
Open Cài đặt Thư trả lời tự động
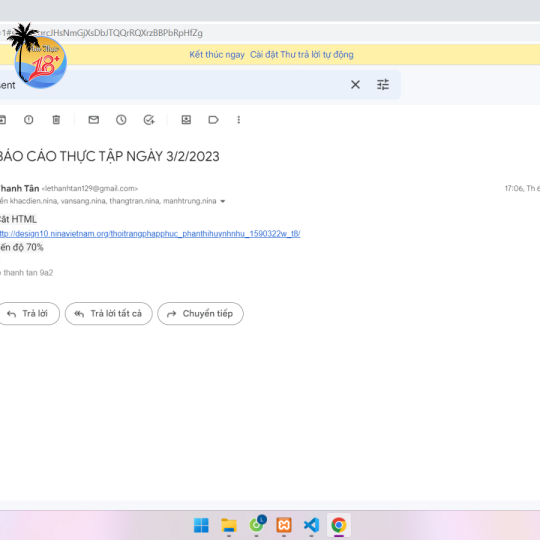click(302, 54)
